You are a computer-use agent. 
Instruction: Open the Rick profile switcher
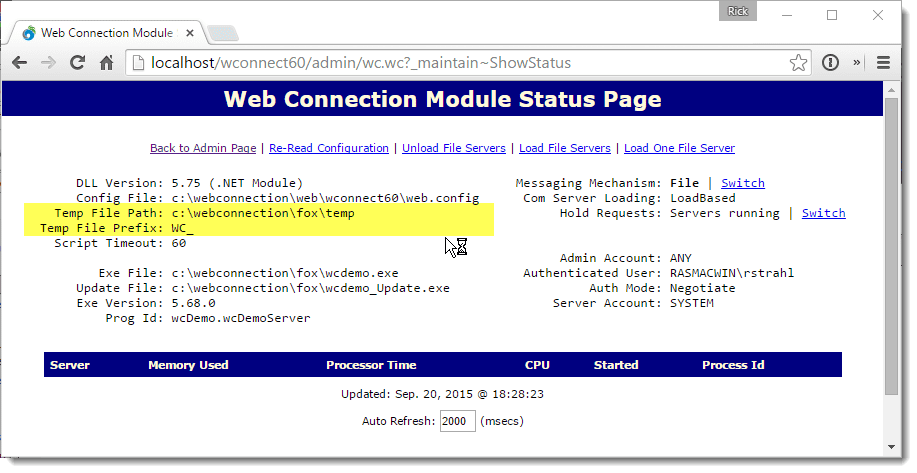[735, 12]
